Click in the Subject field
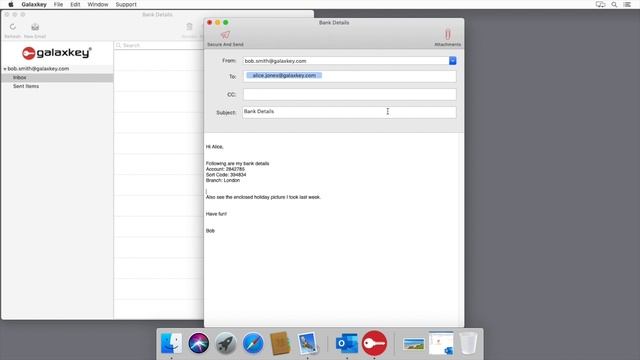 coord(350,112)
